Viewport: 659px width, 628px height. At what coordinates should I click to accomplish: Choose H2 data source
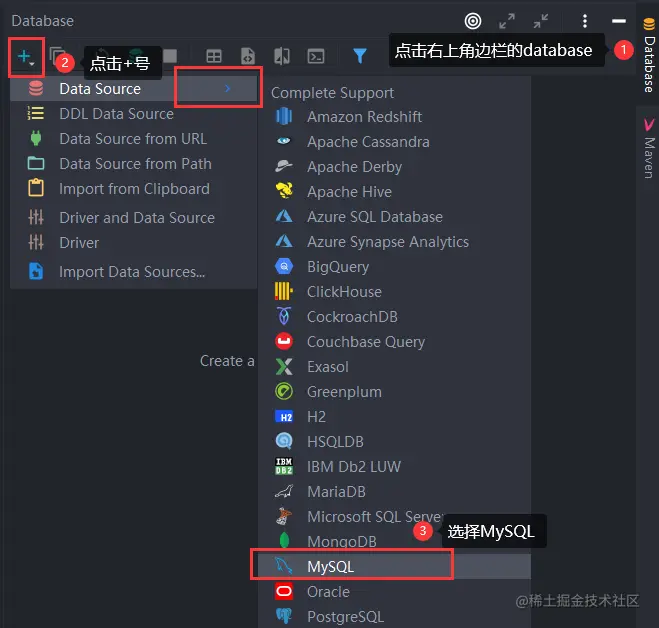pos(394,417)
